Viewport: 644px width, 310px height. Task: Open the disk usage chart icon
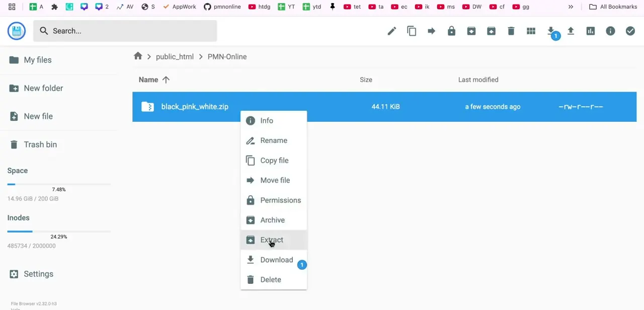pos(591,31)
